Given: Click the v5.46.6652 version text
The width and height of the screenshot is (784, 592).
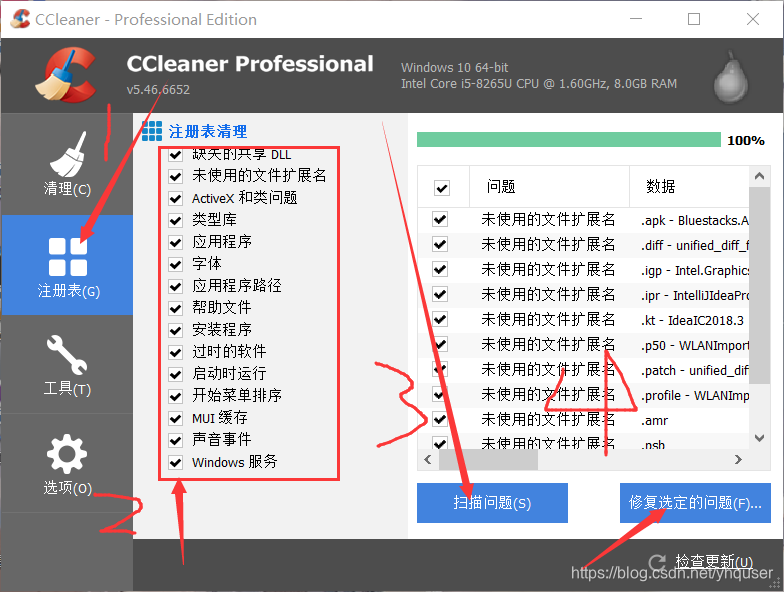Looking at the screenshot, I should [158, 90].
